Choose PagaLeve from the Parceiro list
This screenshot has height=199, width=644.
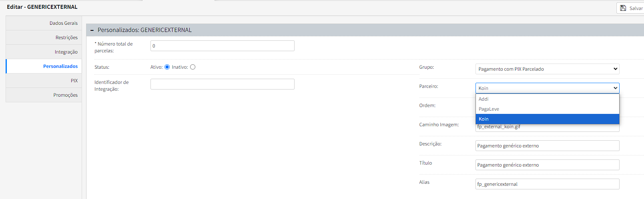547,109
